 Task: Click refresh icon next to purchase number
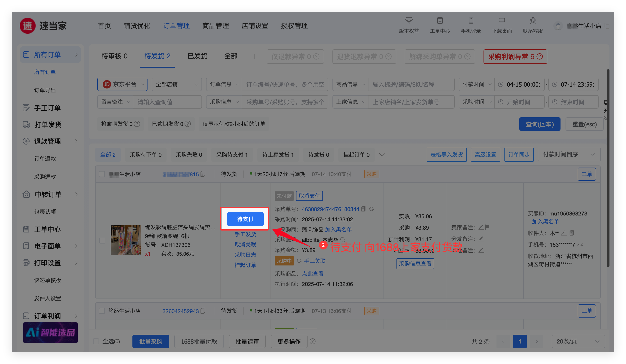[x=371, y=209]
